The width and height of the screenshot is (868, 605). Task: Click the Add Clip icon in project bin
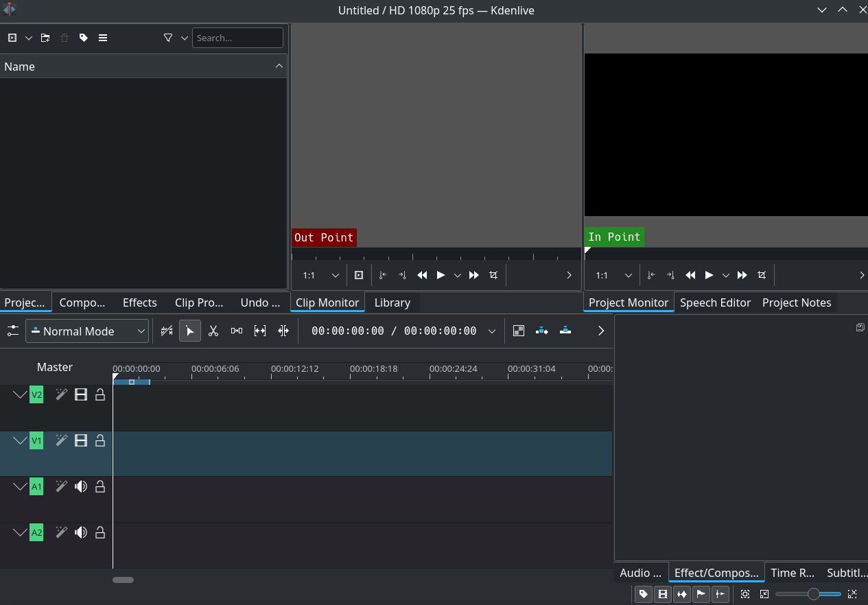(12, 38)
